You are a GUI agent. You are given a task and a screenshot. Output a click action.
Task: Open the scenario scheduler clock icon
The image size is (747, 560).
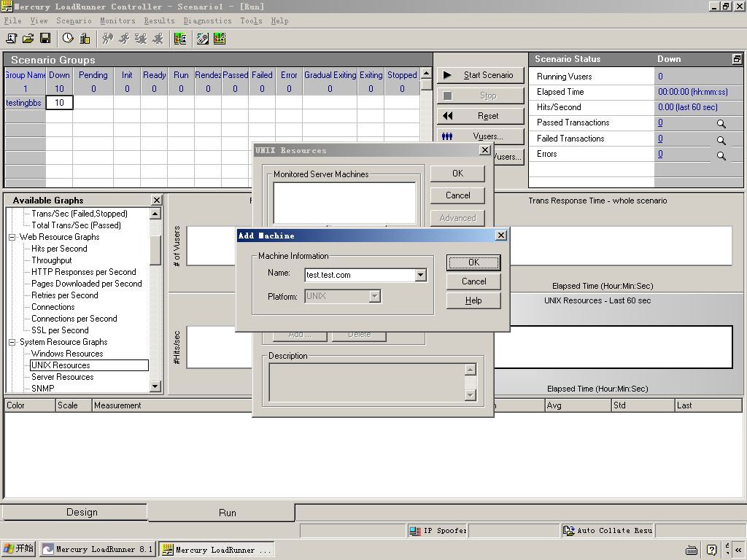[68, 39]
